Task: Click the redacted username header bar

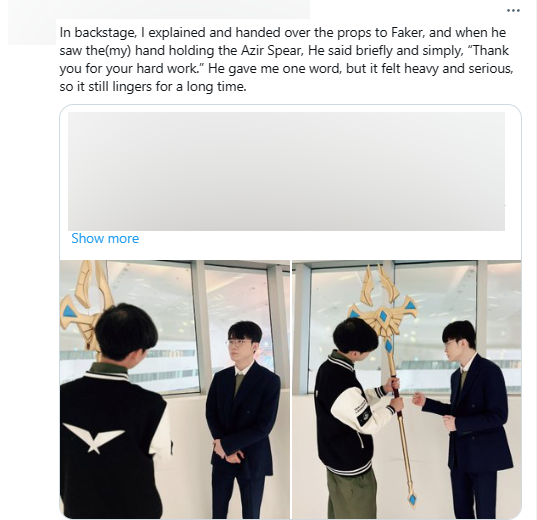Action: click(159, 9)
